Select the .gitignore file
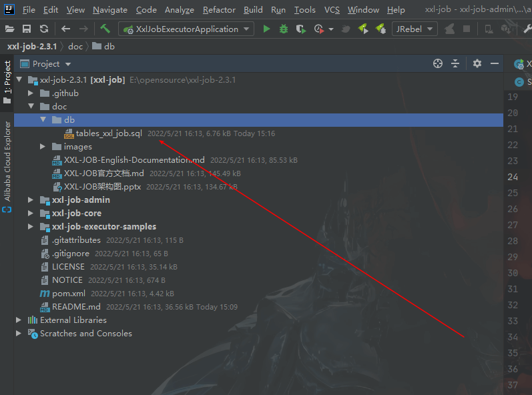The height and width of the screenshot is (395, 532). click(x=70, y=254)
